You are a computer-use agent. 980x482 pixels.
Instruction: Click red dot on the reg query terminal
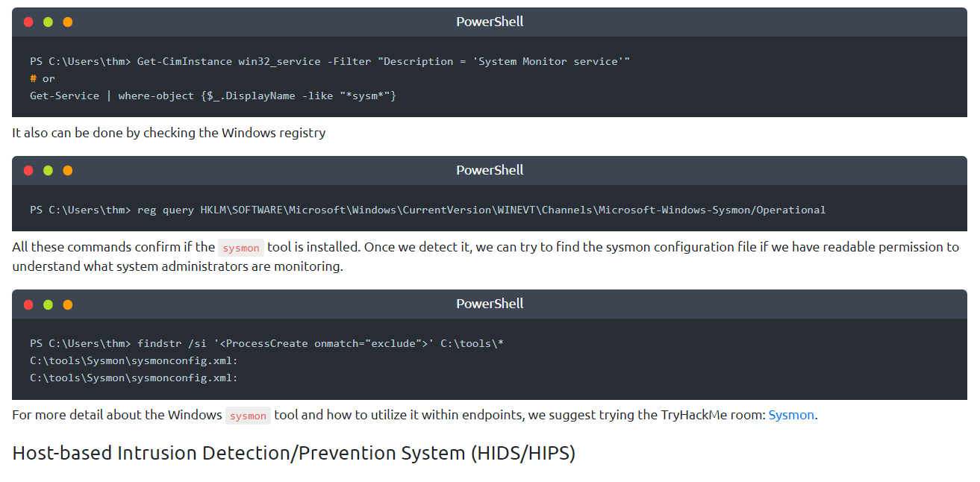click(28, 171)
